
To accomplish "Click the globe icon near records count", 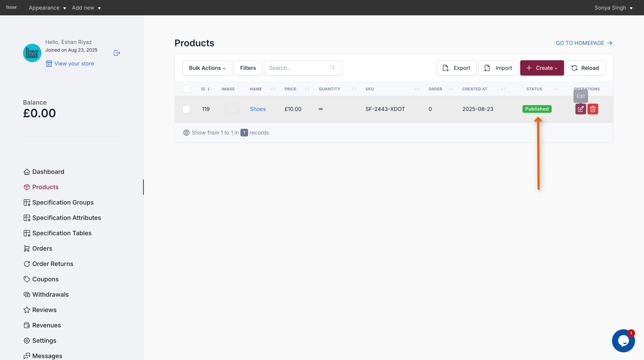I will point(186,133).
